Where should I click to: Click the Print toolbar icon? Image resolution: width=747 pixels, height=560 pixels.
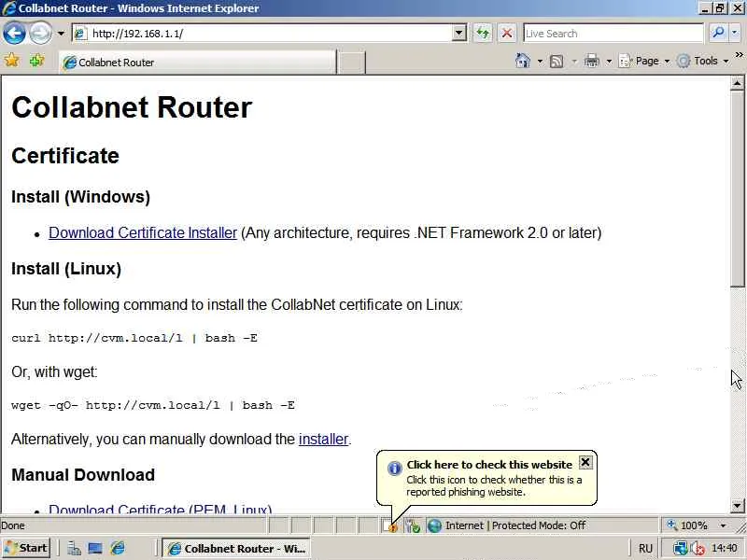[592, 61]
